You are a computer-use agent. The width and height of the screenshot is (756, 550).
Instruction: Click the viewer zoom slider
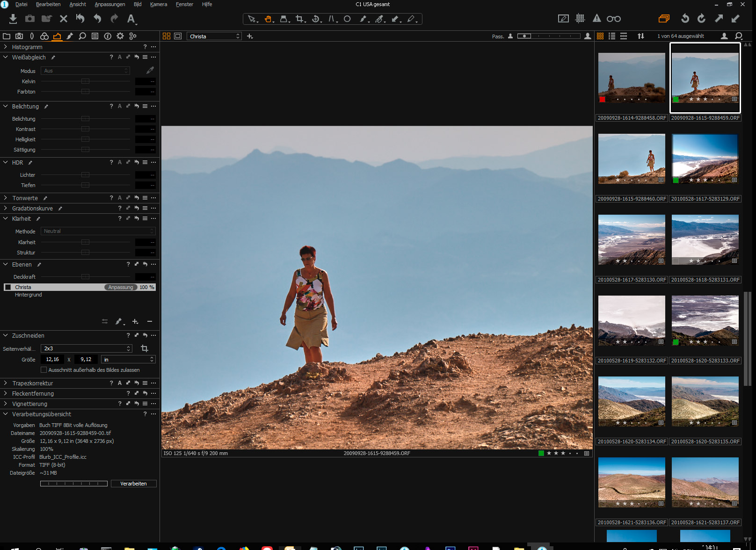[548, 36]
